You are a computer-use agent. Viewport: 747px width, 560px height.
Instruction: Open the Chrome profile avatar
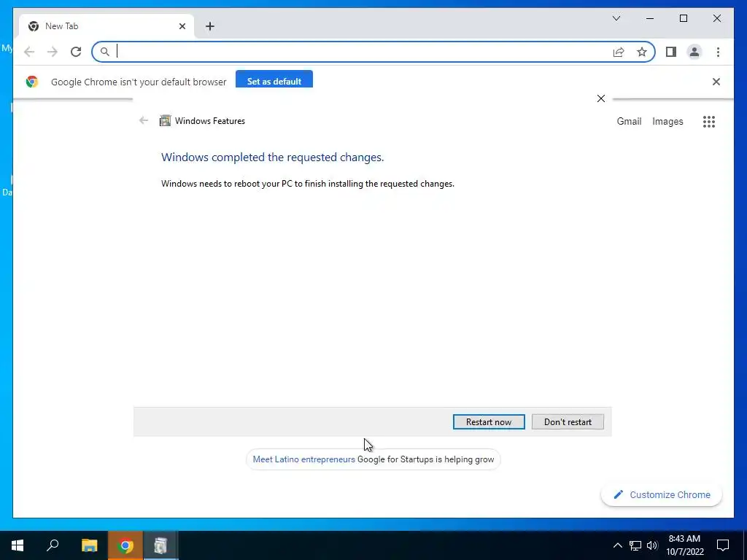pos(694,52)
